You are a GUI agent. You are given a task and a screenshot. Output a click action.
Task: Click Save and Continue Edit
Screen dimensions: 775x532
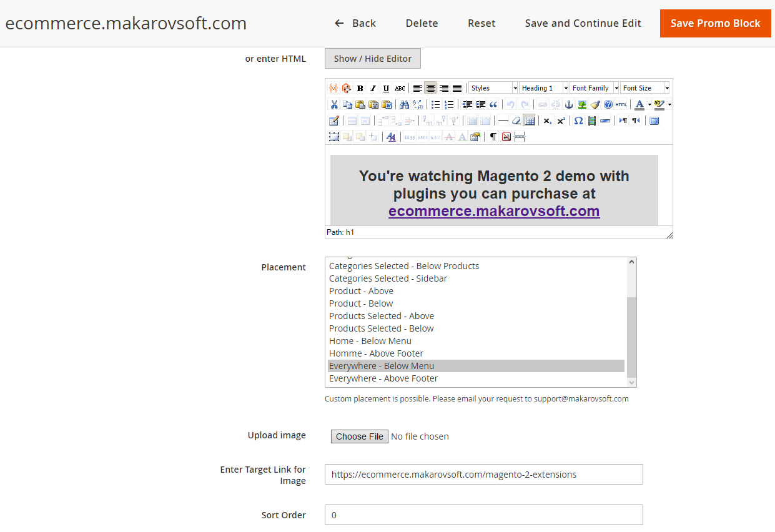(x=583, y=23)
